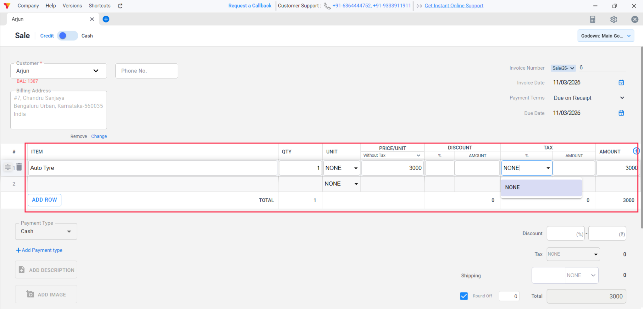The width and height of the screenshot is (644, 309).
Task: Open a new tab with plus icon
Action: 106,19
